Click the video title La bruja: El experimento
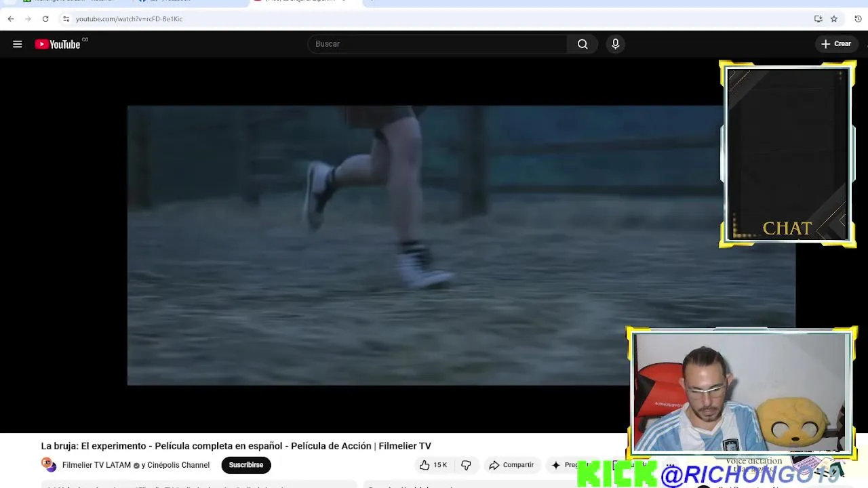868x488 pixels. tap(236, 446)
